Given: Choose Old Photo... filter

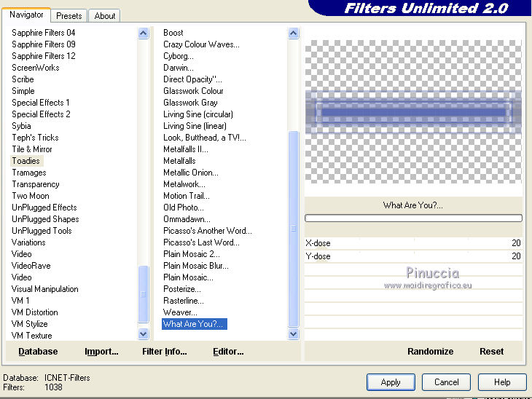Looking at the screenshot, I should (184, 208).
